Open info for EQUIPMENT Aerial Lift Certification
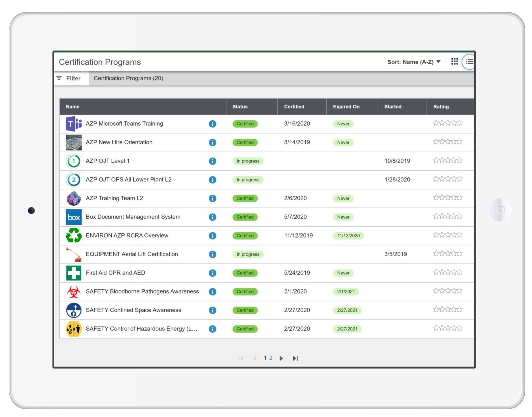 212,254
